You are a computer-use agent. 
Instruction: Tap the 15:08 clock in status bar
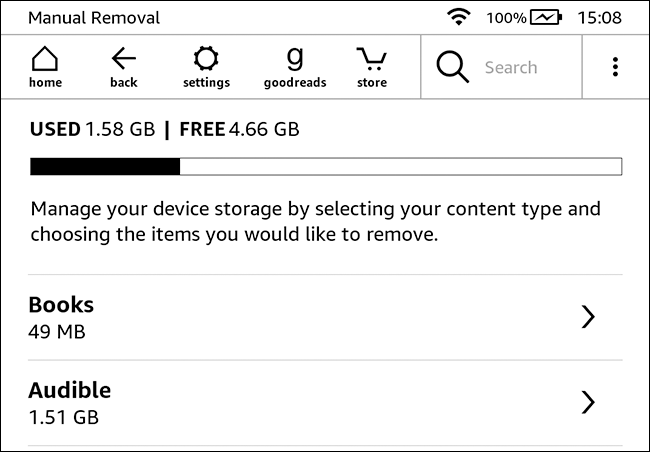602,17
